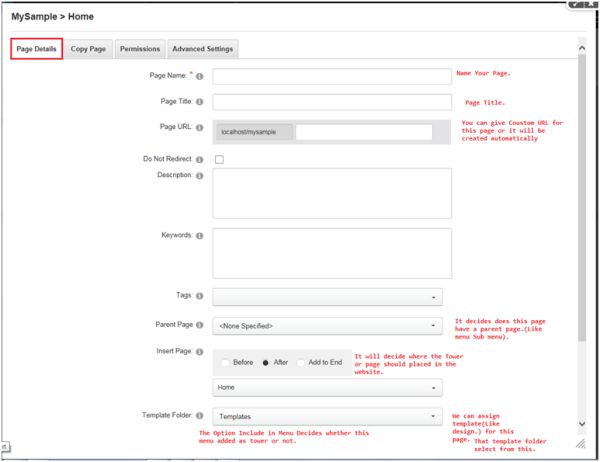Click the Parent Page label
The image size is (600, 462).
click(174, 325)
